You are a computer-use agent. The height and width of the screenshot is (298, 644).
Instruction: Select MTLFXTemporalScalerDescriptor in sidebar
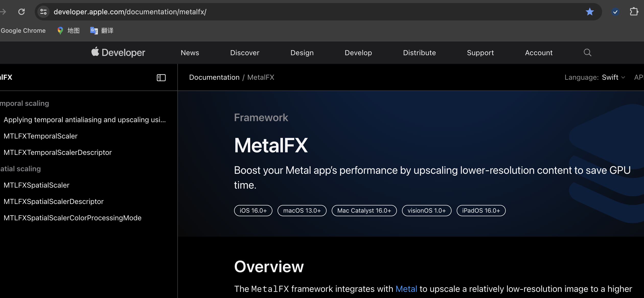click(58, 152)
